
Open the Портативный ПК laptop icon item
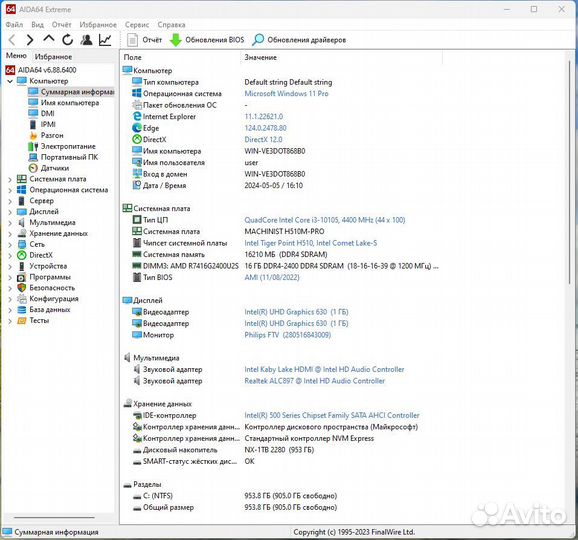point(33,157)
